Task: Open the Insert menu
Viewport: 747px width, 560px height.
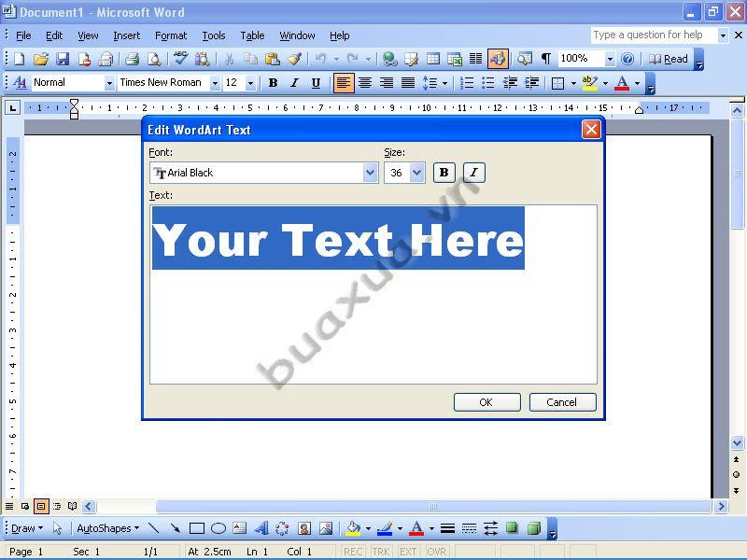Action: (126, 35)
